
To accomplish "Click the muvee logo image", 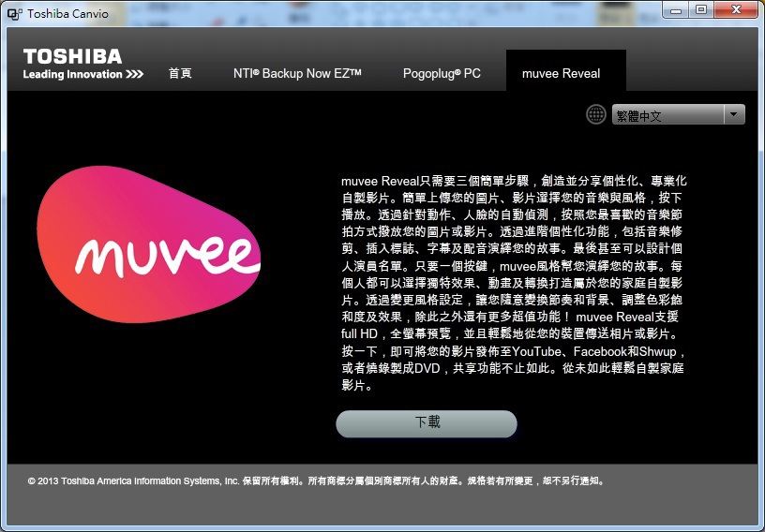I will pos(148,244).
